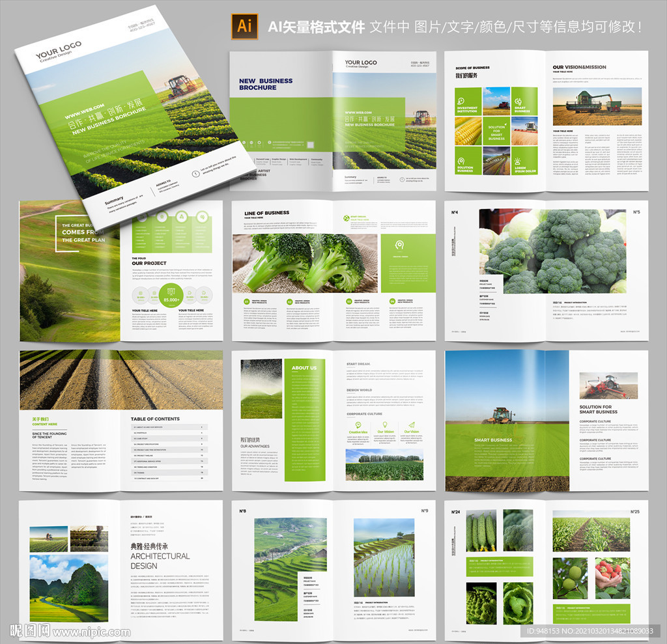The height and width of the screenshot is (644, 667).
Task: Select the cucumbers photo
Action: click(x=481, y=531)
